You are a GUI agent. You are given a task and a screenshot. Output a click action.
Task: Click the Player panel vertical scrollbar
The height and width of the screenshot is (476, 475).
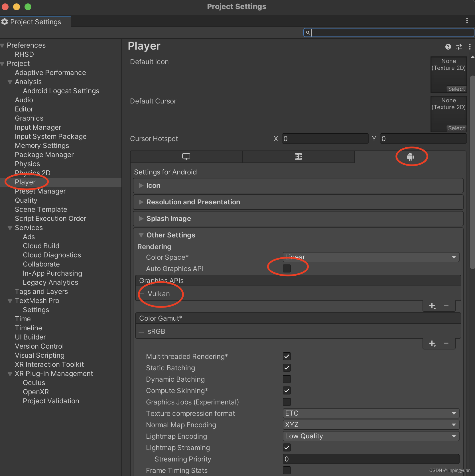tap(472, 172)
